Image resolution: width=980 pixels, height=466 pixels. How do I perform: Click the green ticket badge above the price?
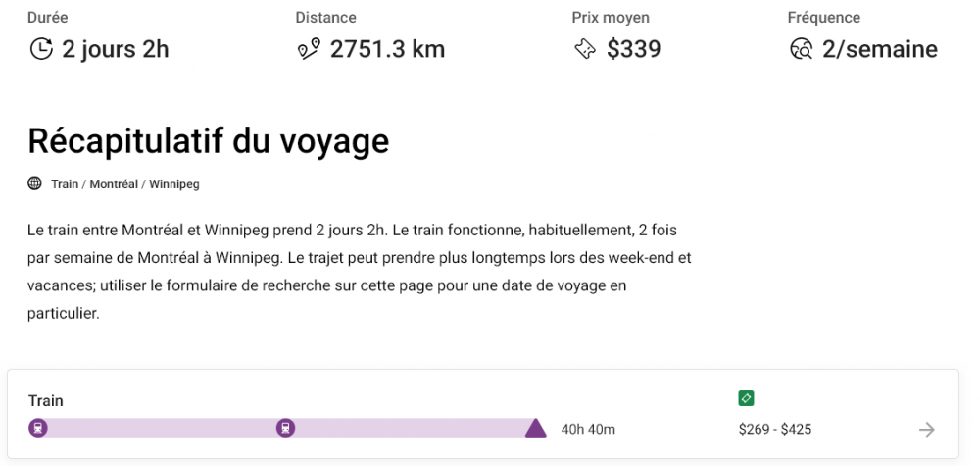[x=746, y=398]
